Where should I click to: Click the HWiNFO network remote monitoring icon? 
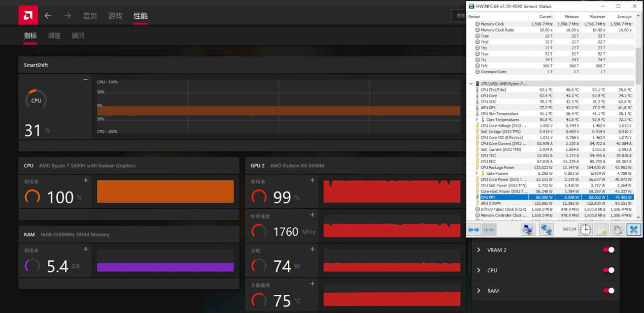pyautogui.click(x=546, y=230)
